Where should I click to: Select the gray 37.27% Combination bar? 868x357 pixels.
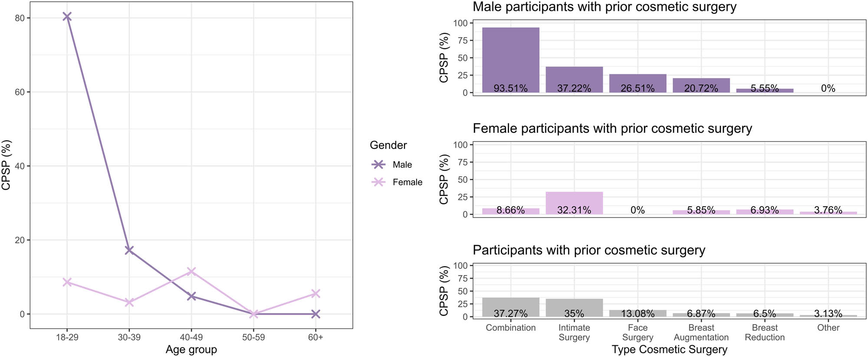coord(510,307)
